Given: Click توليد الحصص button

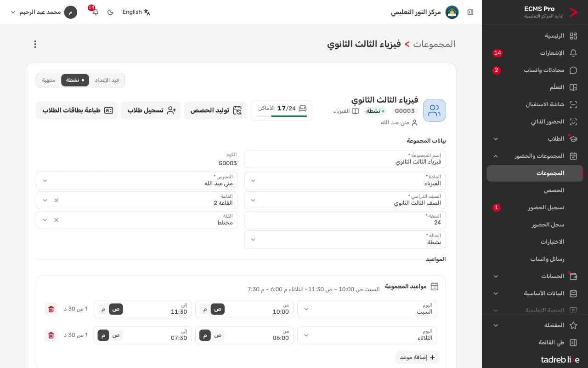Looking at the screenshot, I should click(x=215, y=110).
